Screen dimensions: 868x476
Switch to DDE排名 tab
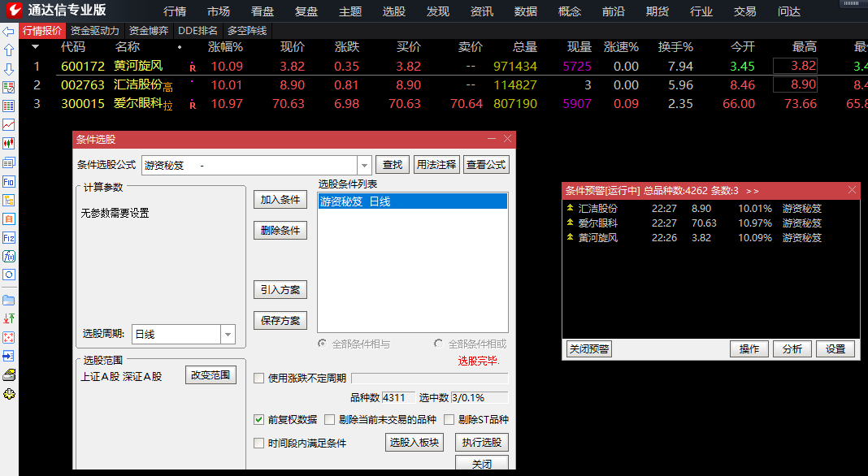(x=197, y=31)
